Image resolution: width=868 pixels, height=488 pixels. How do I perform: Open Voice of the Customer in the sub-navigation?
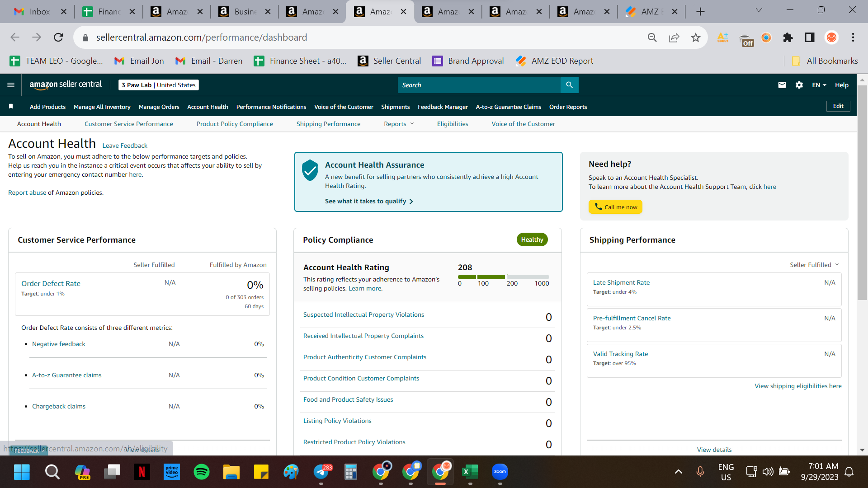523,124
